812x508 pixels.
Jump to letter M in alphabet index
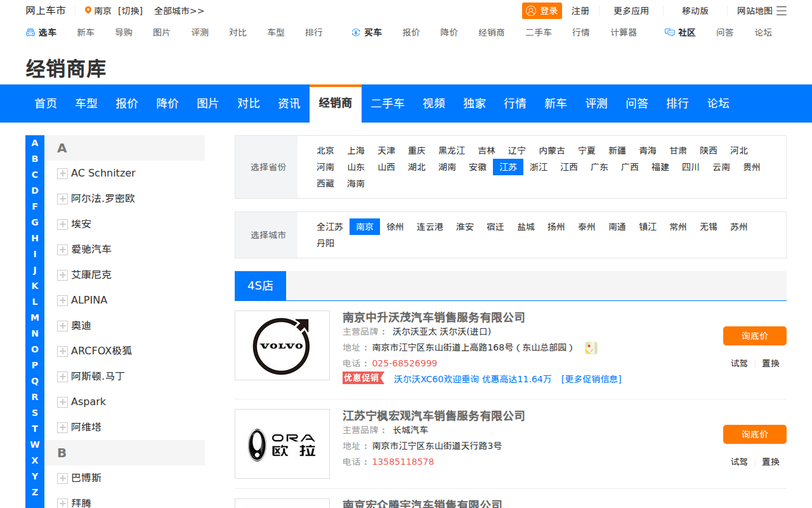pyautogui.click(x=35, y=317)
